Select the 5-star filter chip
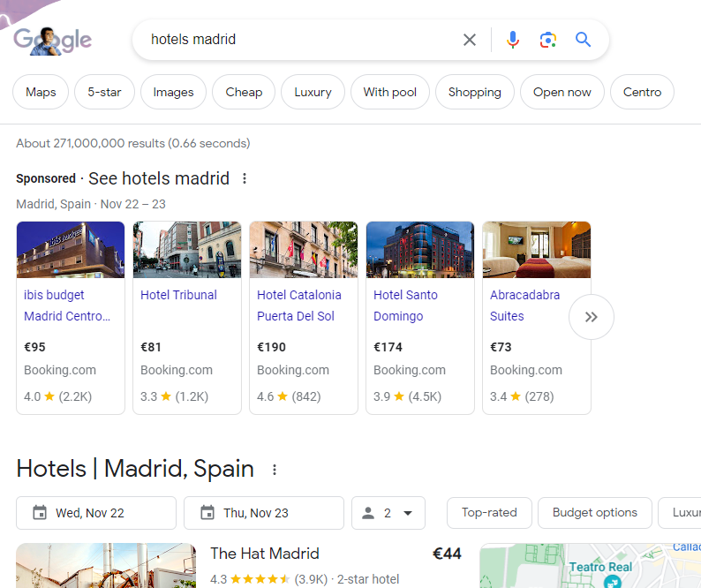Screen dimensions: 701x588 (104, 92)
